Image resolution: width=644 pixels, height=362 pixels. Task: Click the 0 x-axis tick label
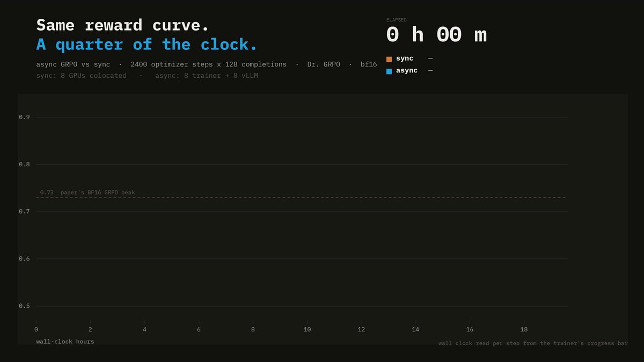[x=36, y=329]
